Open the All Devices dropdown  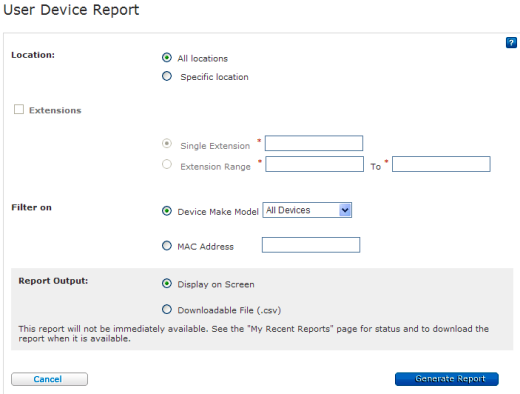307,210
